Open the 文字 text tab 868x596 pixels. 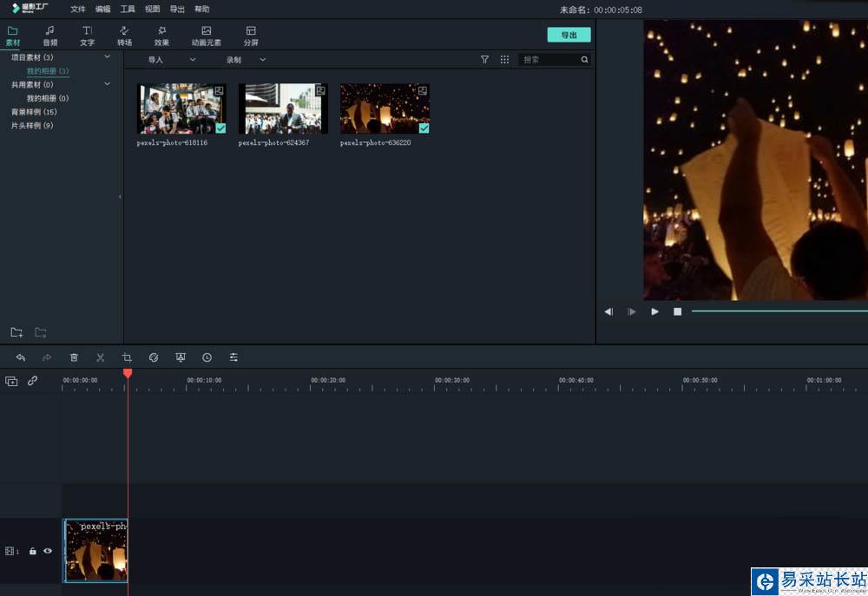click(87, 36)
